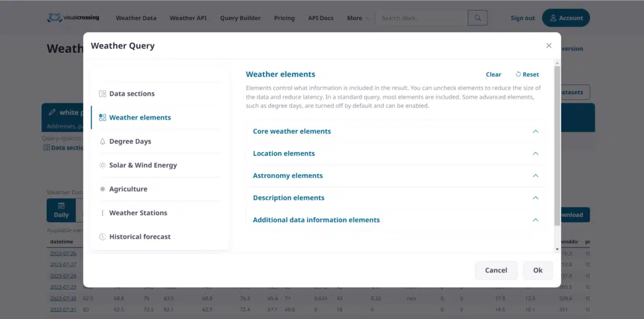Click the Degree Days bell icon

(x=103, y=142)
